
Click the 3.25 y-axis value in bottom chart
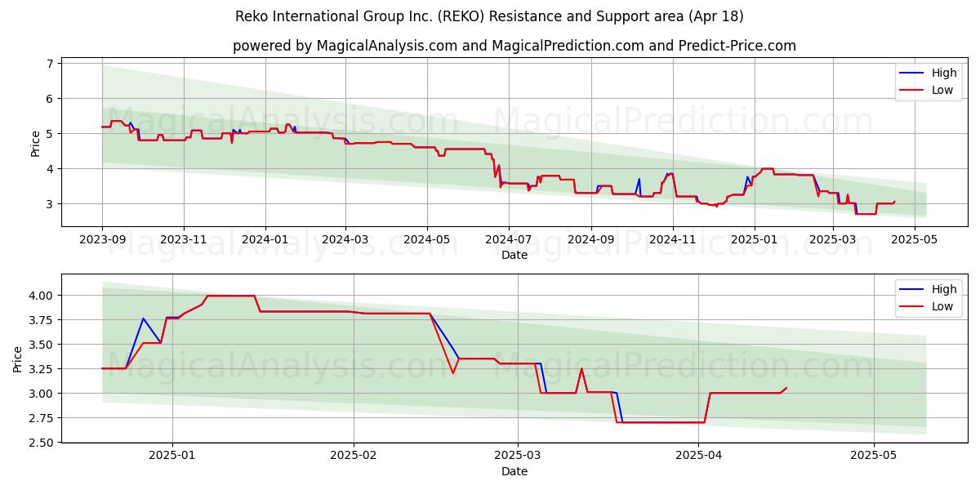click(42, 369)
